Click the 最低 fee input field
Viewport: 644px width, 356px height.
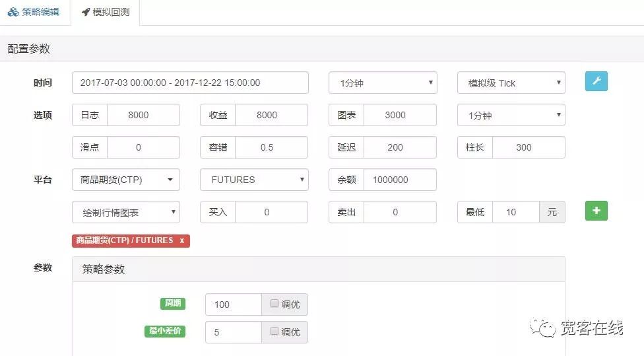515,212
